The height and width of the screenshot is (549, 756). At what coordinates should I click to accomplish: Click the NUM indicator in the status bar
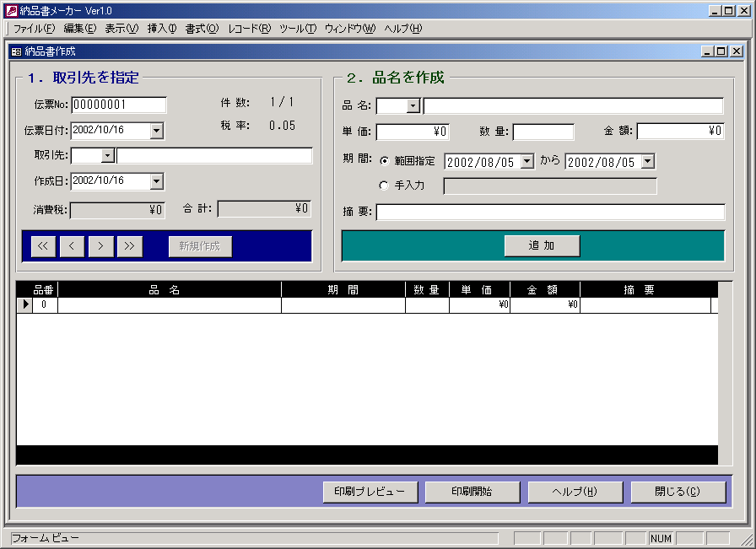click(661, 538)
